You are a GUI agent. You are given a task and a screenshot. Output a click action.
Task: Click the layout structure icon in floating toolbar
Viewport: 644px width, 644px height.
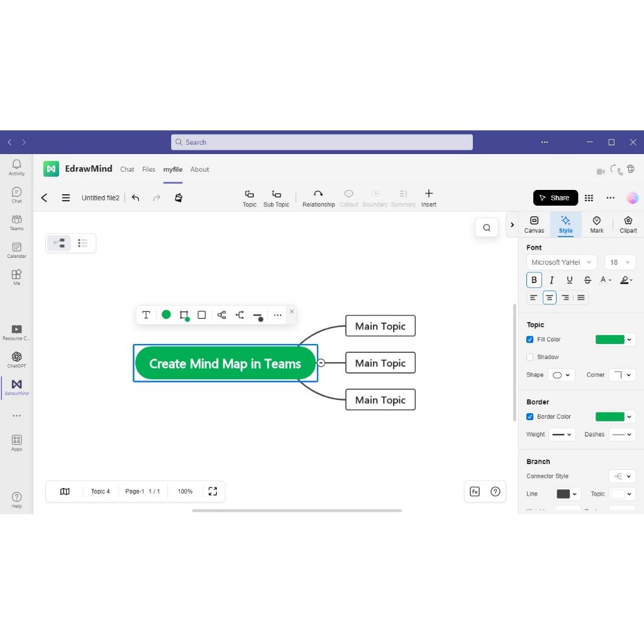(x=221, y=315)
